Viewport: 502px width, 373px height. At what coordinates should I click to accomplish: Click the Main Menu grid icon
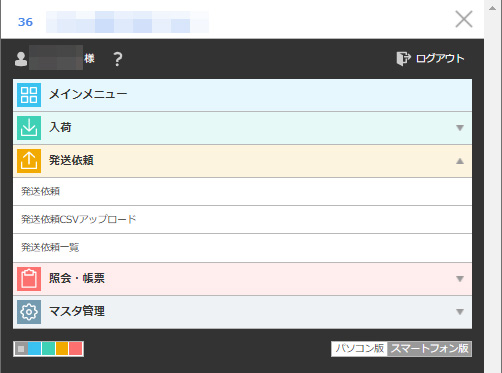29,95
